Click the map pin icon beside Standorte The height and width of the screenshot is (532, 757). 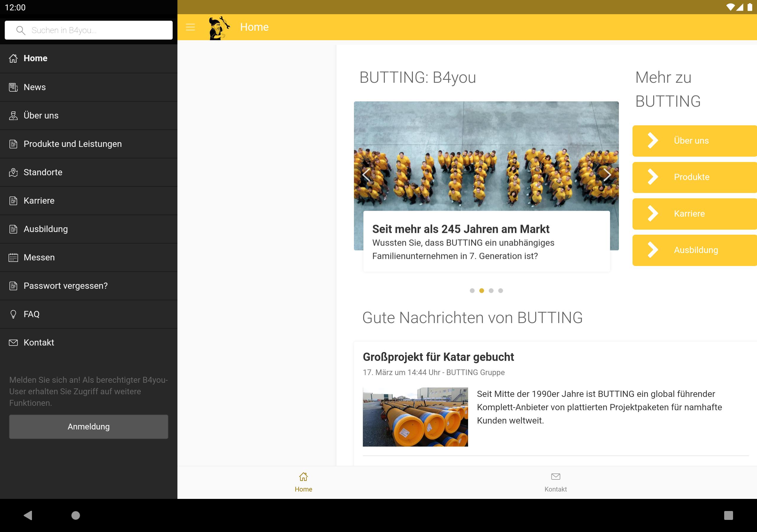13,172
